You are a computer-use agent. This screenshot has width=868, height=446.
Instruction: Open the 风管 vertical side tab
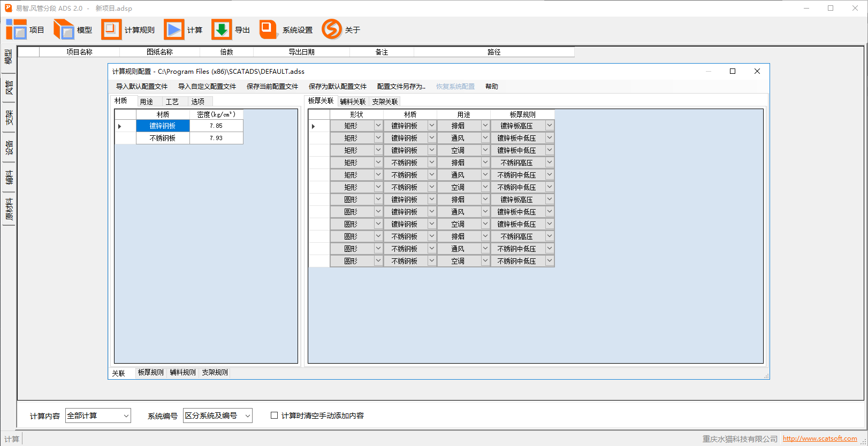[x=9, y=88]
